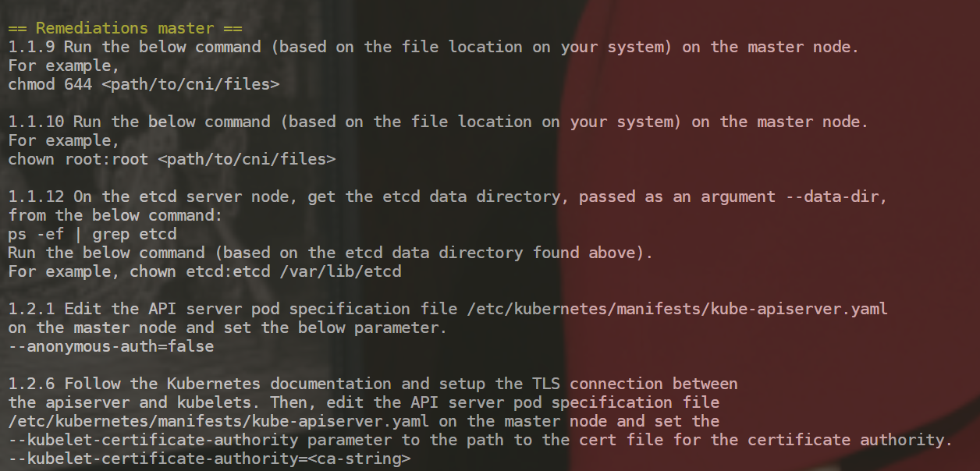Click the "ps -ef | grep etcd" command
Viewport: 980px width, 471px height.
coord(92,234)
